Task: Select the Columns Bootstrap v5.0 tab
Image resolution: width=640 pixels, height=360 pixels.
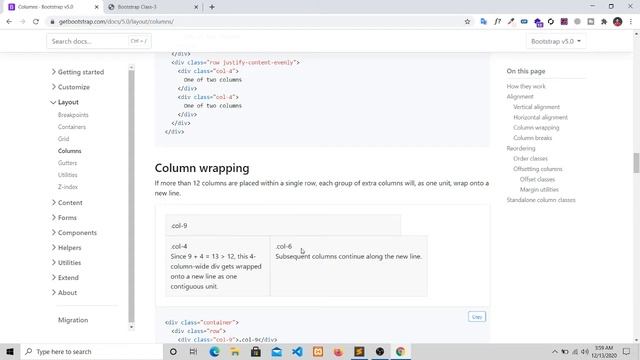Action: pyautogui.click(x=53, y=7)
